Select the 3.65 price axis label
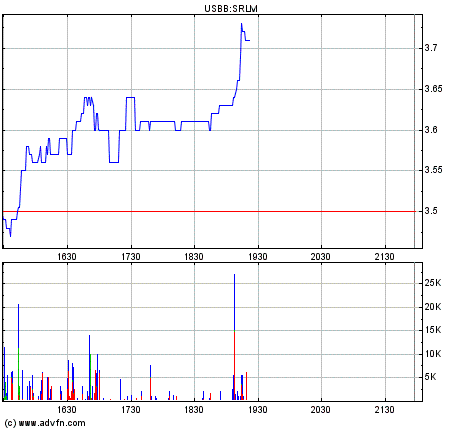This screenshot has width=460, height=430. 433,89
